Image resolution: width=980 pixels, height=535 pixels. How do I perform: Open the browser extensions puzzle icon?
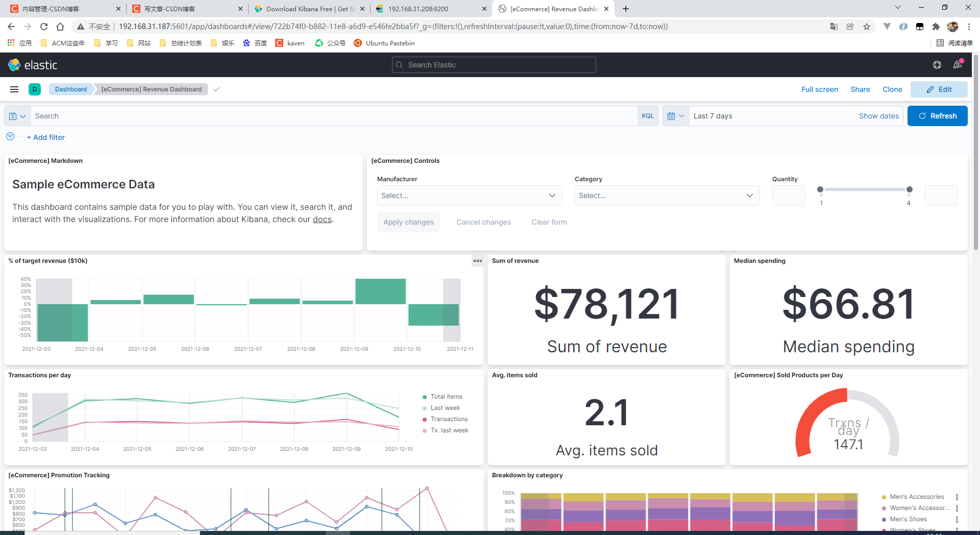coord(936,27)
